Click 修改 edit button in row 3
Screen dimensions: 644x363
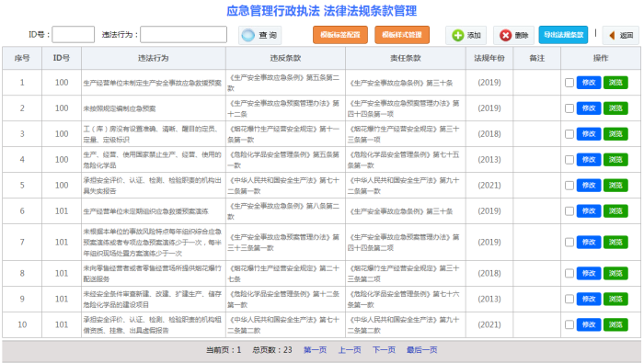(x=589, y=134)
